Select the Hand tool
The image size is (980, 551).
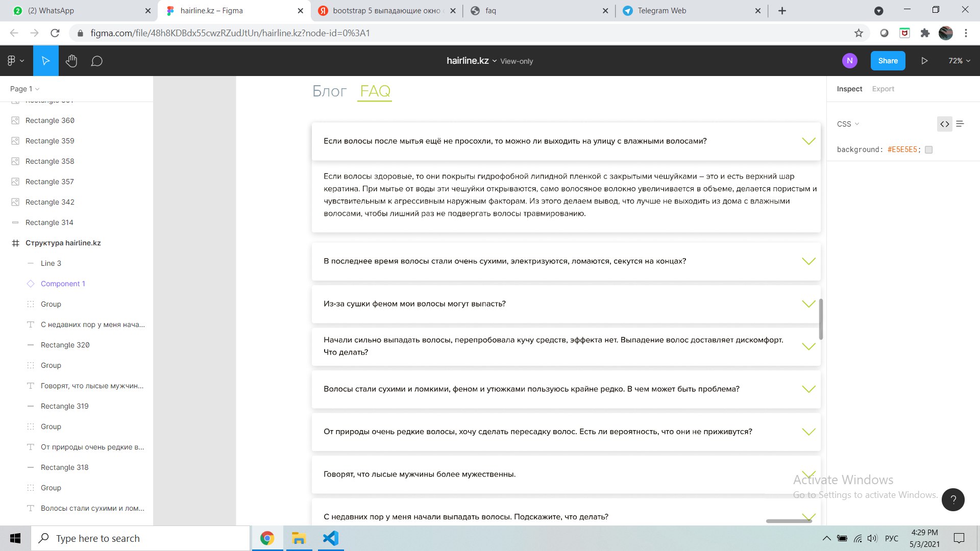tap(71, 61)
